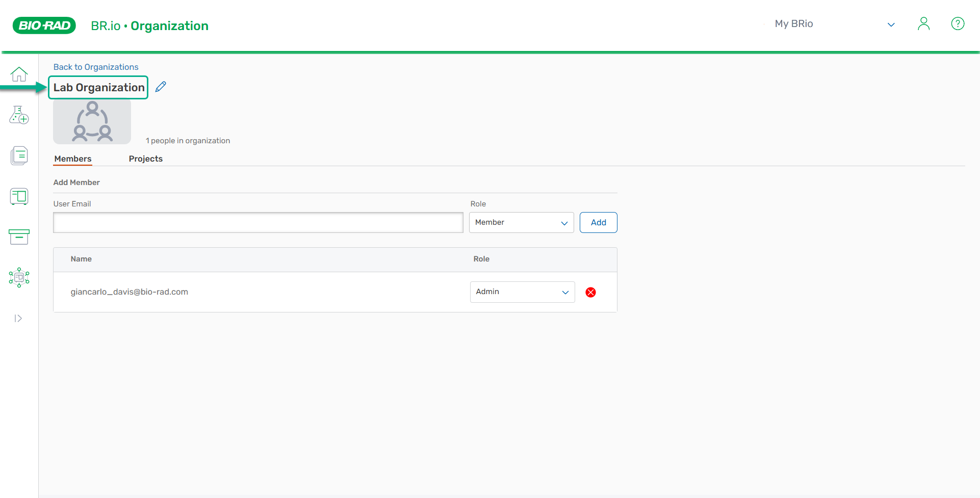The height and width of the screenshot is (498, 980).
Task: Open the help question mark icon
Action: tap(958, 24)
